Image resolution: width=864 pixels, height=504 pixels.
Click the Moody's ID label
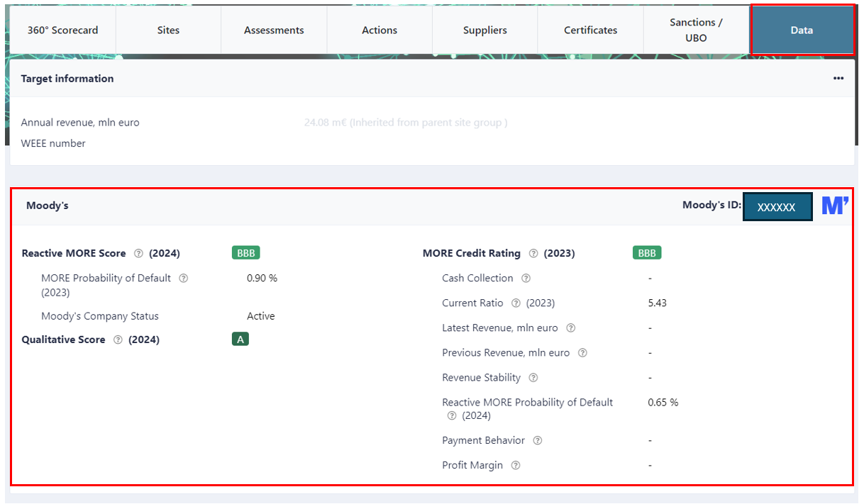(711, 206)
